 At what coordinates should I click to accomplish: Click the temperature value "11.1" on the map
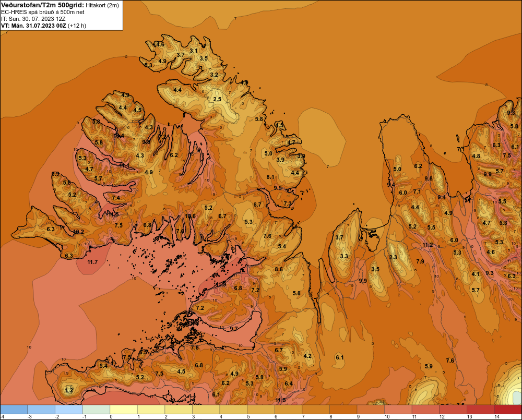click(124, 165)
